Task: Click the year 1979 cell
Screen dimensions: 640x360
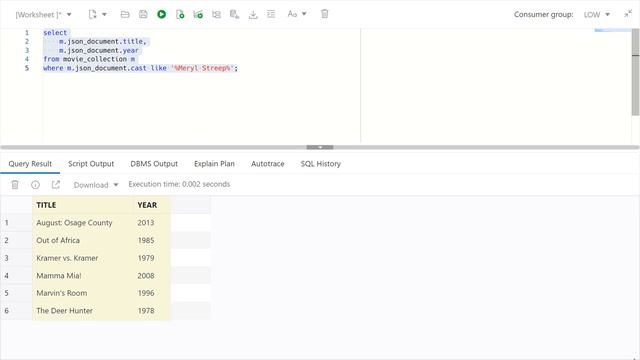Action: pos(152,258)
